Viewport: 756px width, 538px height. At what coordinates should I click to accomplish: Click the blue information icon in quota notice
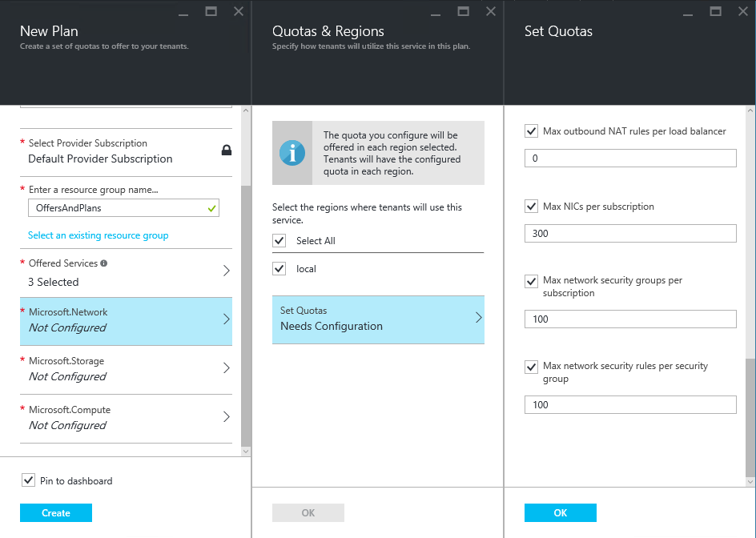point(292,153)
